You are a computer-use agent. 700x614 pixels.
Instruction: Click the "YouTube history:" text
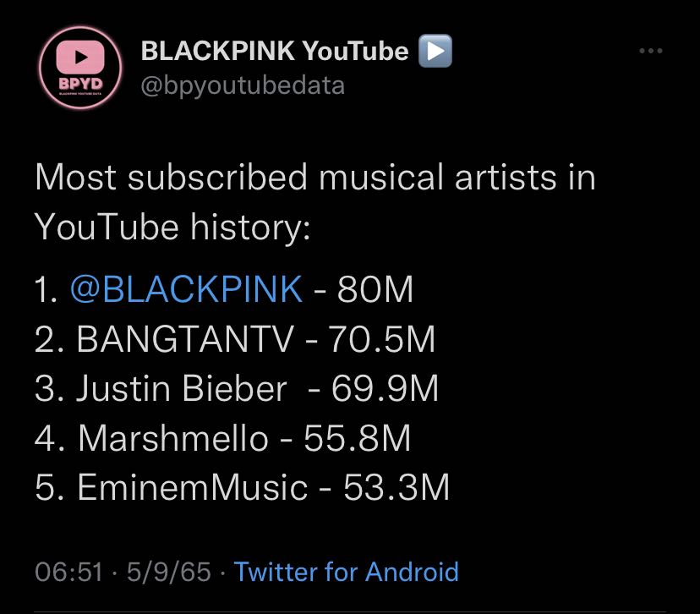click(x=172, y=227)
